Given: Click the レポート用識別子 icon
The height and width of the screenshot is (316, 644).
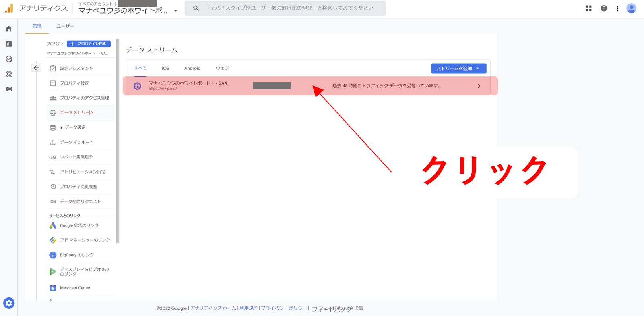Looking at the screenshot, I should click(53, 157).
